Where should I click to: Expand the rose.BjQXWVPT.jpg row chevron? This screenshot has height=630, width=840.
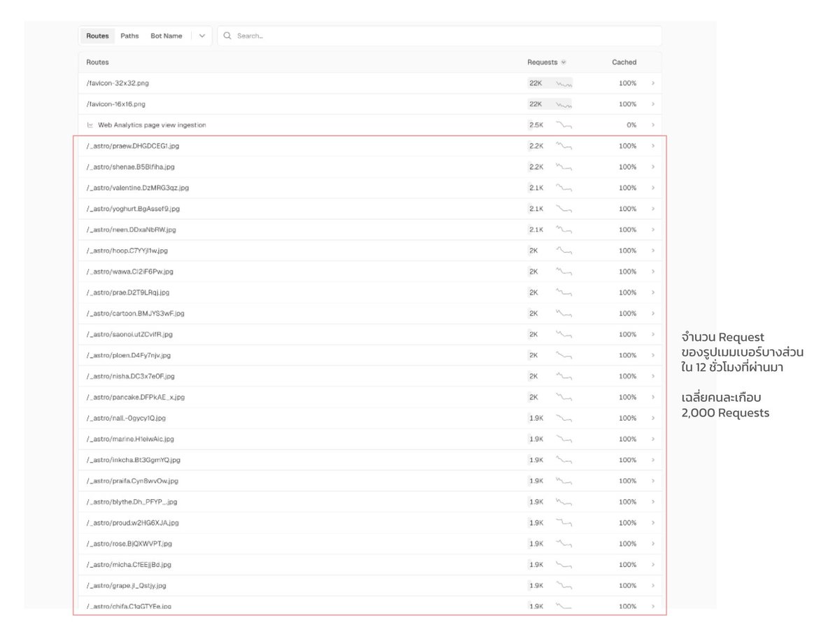click(653, 544)
